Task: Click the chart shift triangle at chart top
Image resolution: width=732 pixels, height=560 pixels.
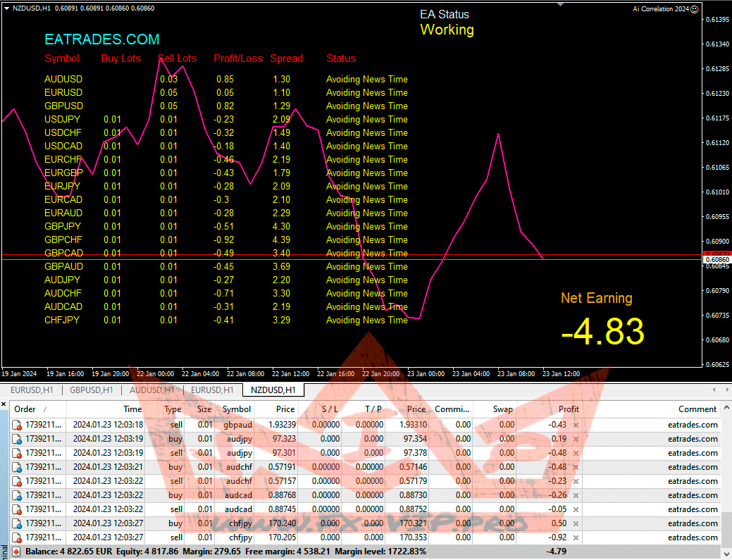Action: 560,4
